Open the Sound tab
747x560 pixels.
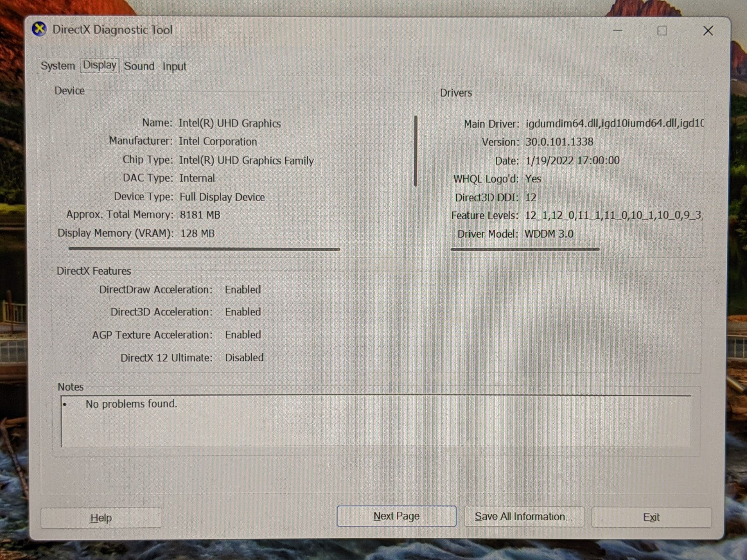pyautogui.click(x=139, y=66)
